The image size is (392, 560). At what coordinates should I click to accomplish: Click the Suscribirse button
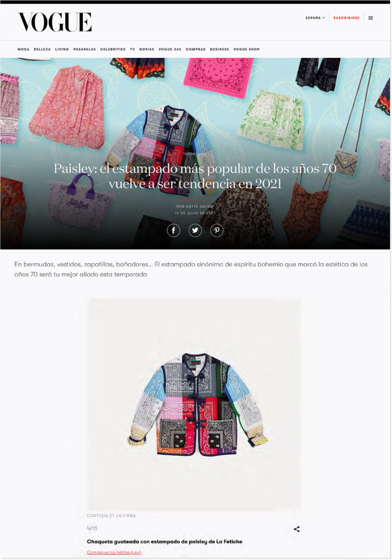coord(346,18)
